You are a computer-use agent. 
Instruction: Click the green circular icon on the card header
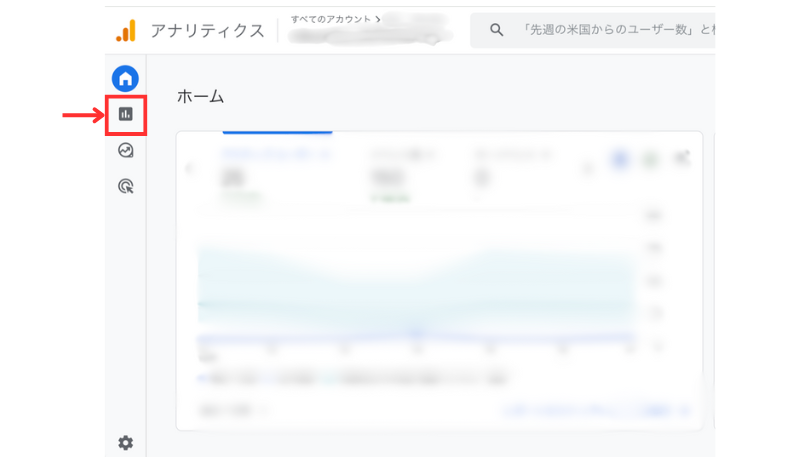pos(651,158)
